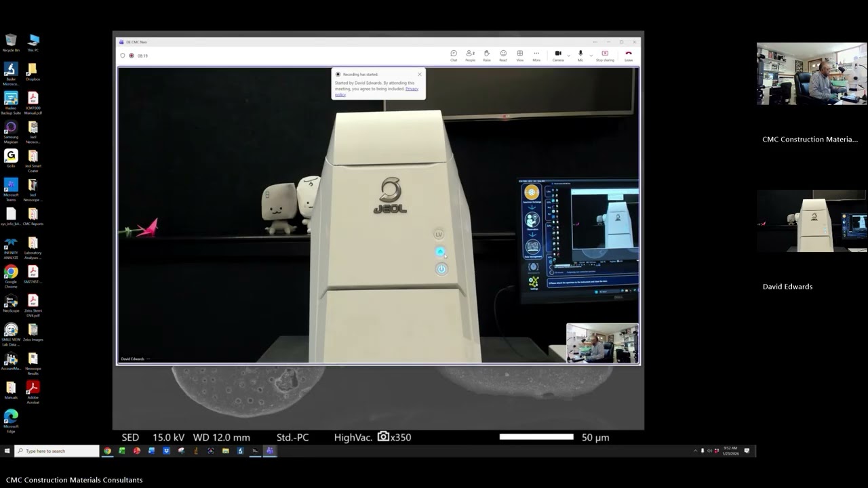Open Hasleo Backup Suite shortcut
Viewport: 868px width, 488px height.
[x=11, y=103]
